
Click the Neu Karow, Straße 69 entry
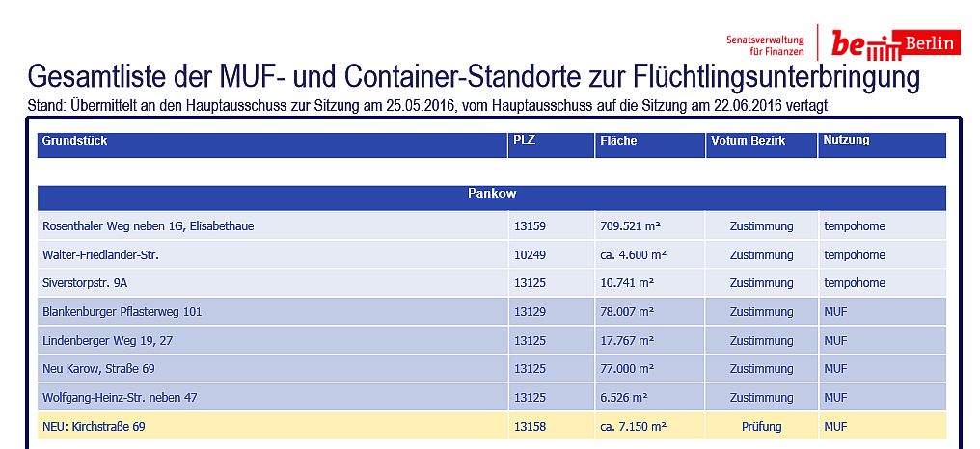pos(98,369)
